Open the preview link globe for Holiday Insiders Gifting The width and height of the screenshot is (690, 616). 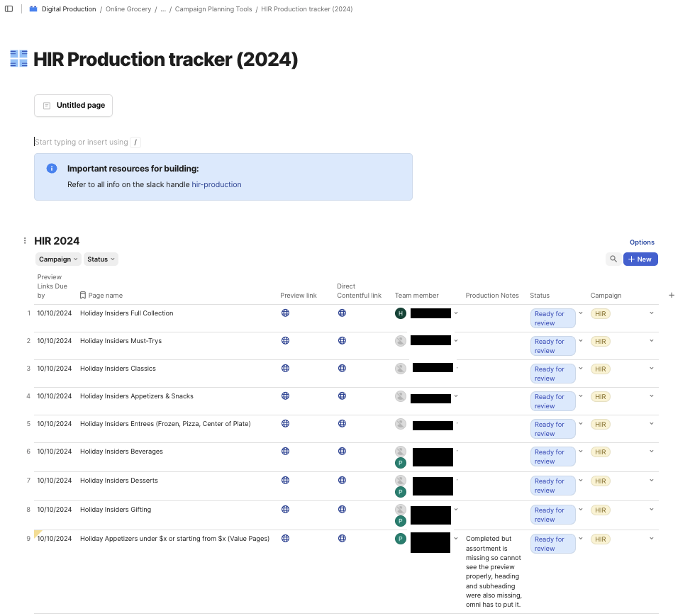tap(285, 509)
